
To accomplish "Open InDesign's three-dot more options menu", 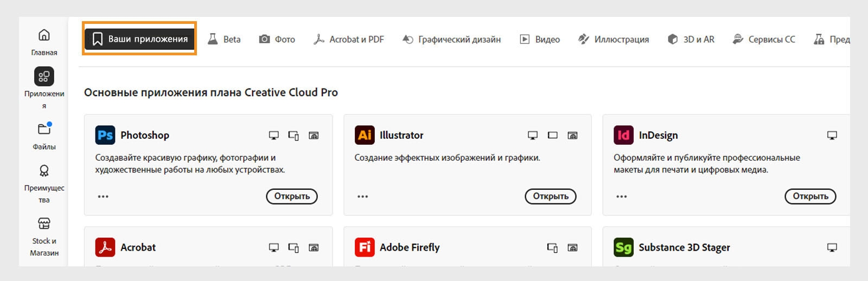I will pos(622,196).
